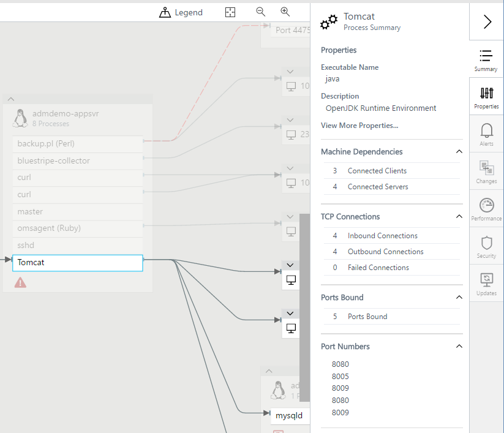This screenshot has height=433, width=504.
Task: Open the Changes sidebar panel
Action: click(x=486, y=171)
